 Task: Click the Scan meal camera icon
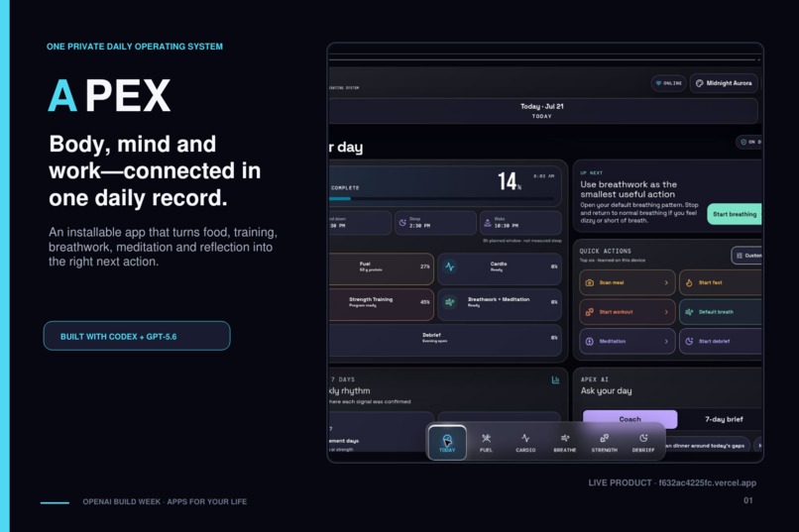pyautogui.click(x=590, y=282)
